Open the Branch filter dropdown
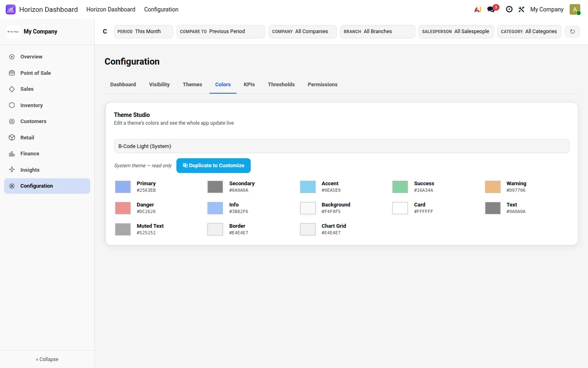Screen dimensions: 588x368 [378, 31]
